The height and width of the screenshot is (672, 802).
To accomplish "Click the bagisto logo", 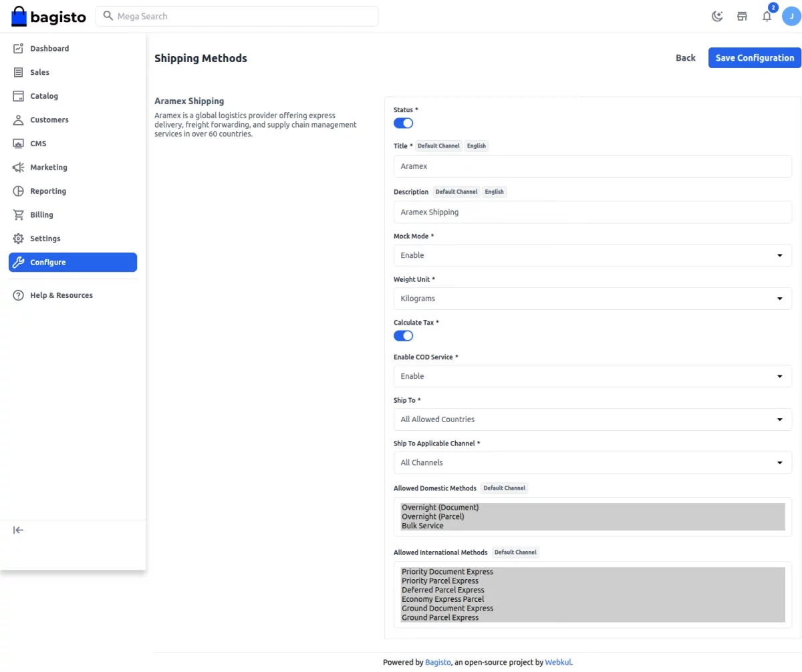I will pos(49,16).
